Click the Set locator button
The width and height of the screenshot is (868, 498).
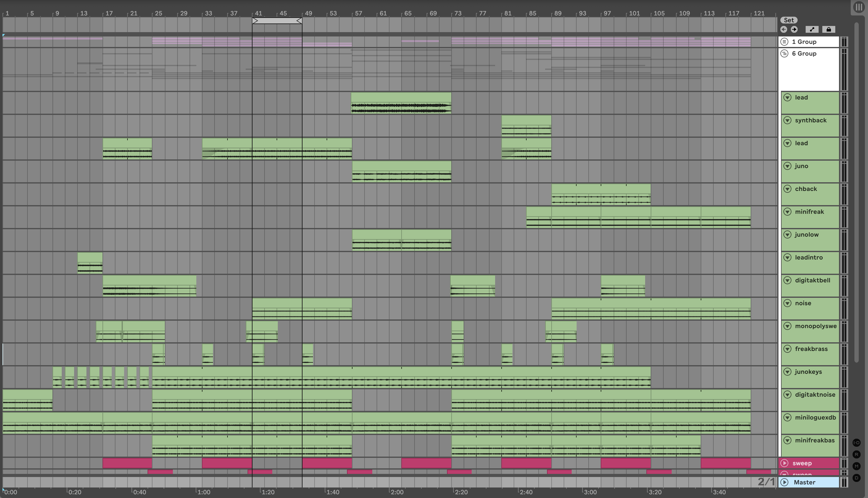click(789, 20)
